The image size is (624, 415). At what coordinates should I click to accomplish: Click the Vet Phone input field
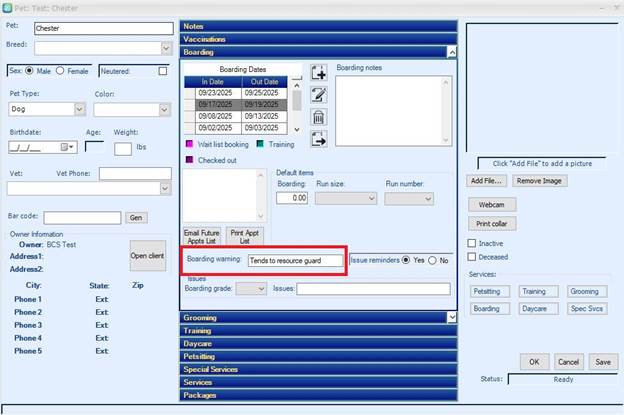135,173
